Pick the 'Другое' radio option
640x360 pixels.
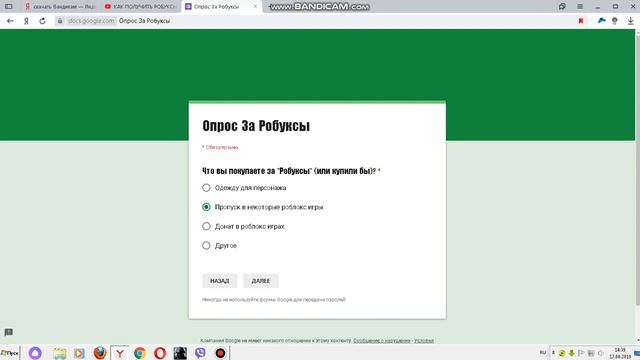(x=206, y=245)
